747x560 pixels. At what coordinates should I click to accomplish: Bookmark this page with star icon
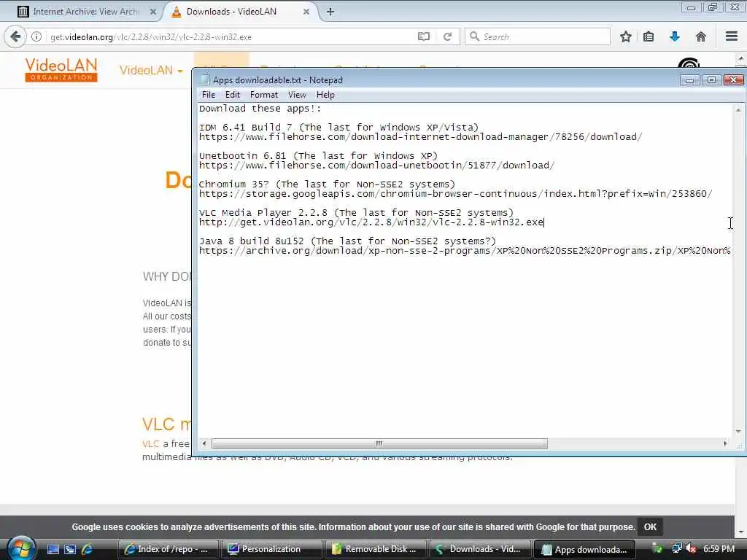[625, 36]
